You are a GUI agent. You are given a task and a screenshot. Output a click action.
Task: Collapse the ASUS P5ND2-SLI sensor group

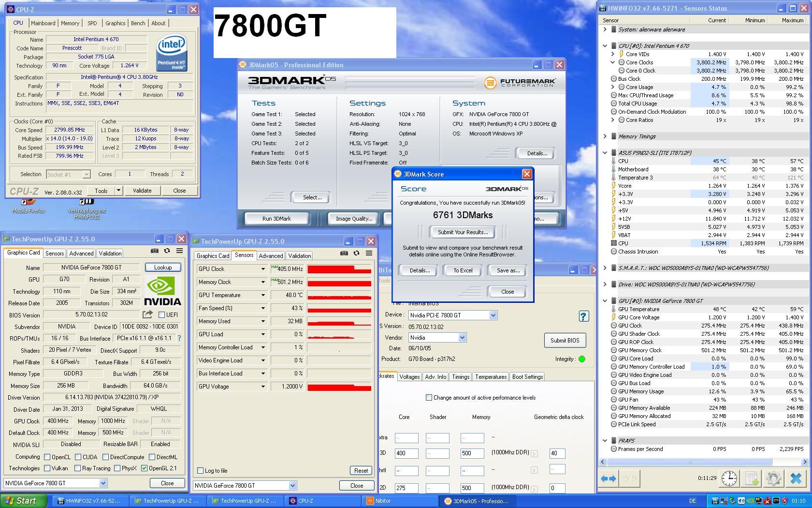pos(605,152)
